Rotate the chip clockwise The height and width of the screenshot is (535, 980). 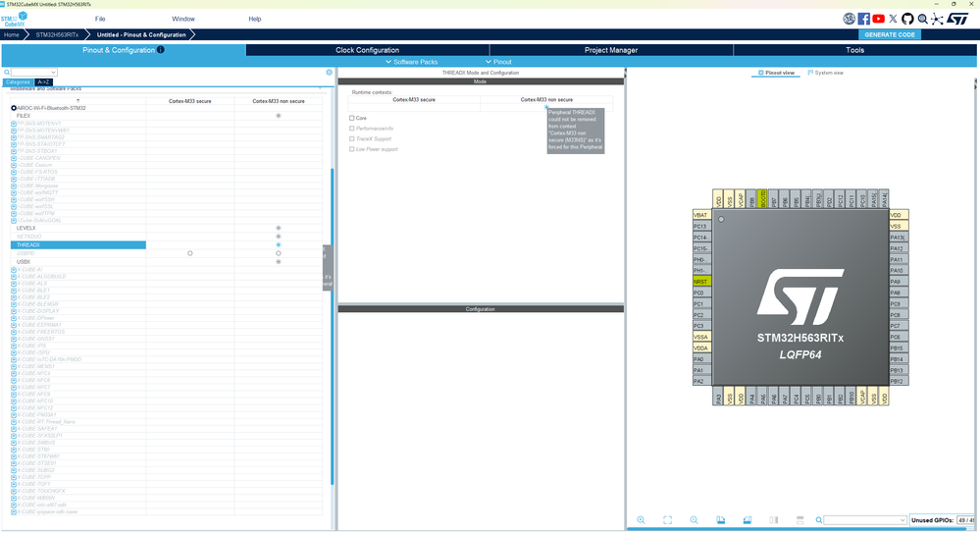721,520
